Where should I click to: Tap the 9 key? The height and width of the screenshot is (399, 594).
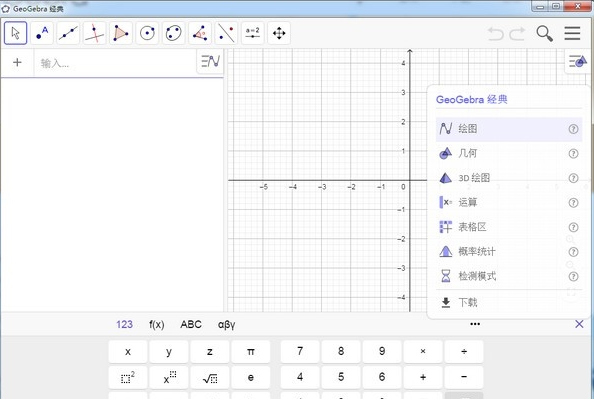[382, 352]
